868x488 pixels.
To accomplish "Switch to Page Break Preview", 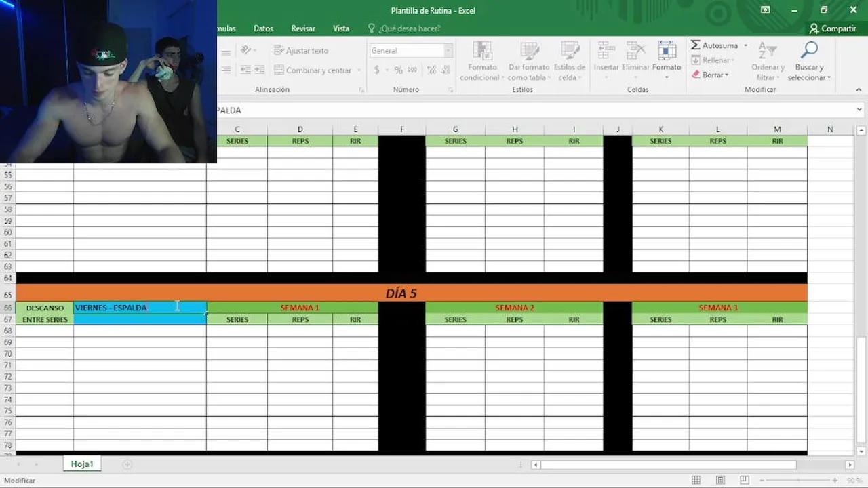I will [743, 480].
